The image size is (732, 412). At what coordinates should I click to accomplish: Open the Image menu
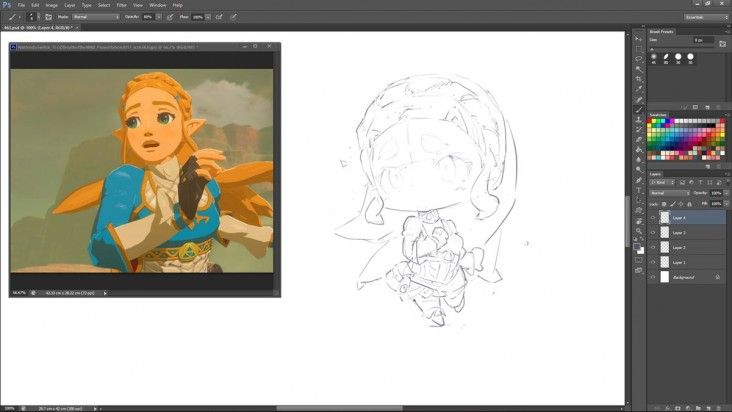click(51, 5)
